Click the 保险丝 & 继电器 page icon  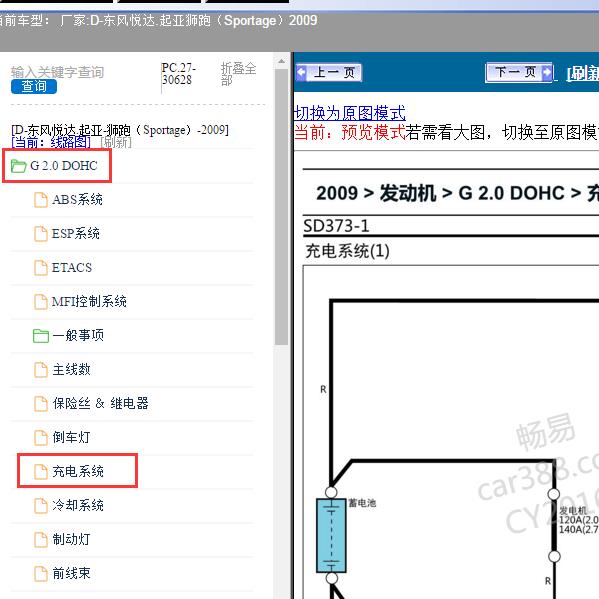coord(41,404)
